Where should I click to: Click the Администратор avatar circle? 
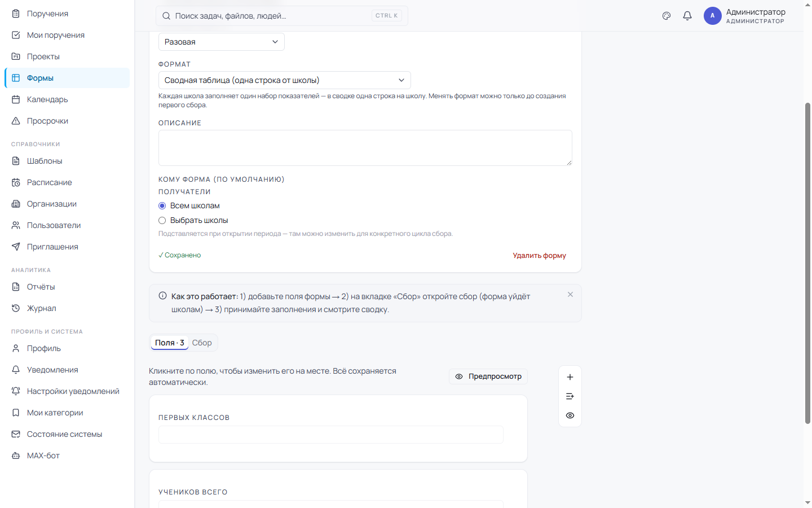[x=713, y=16]
